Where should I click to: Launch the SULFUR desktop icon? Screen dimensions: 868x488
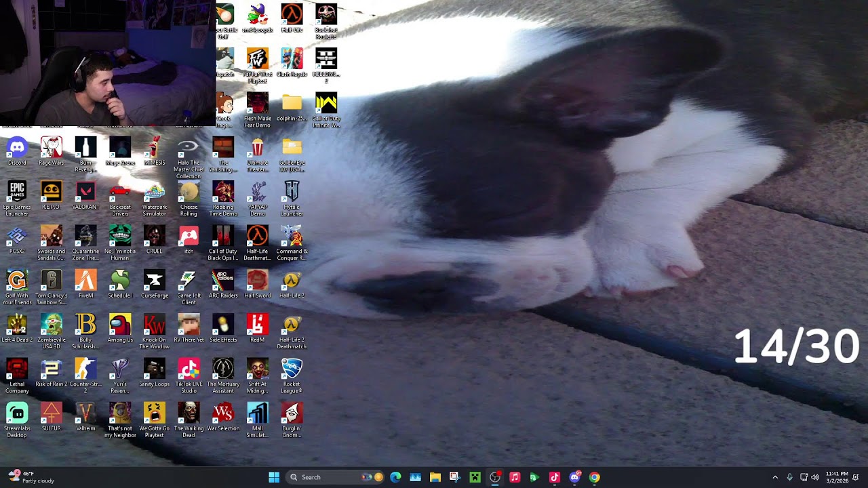click(51, 416)
